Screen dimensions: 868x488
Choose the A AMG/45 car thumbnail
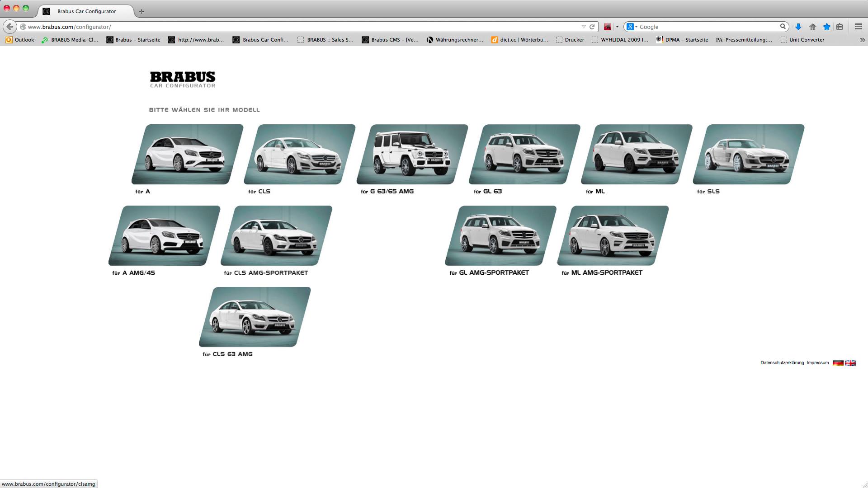click(165, 235)
